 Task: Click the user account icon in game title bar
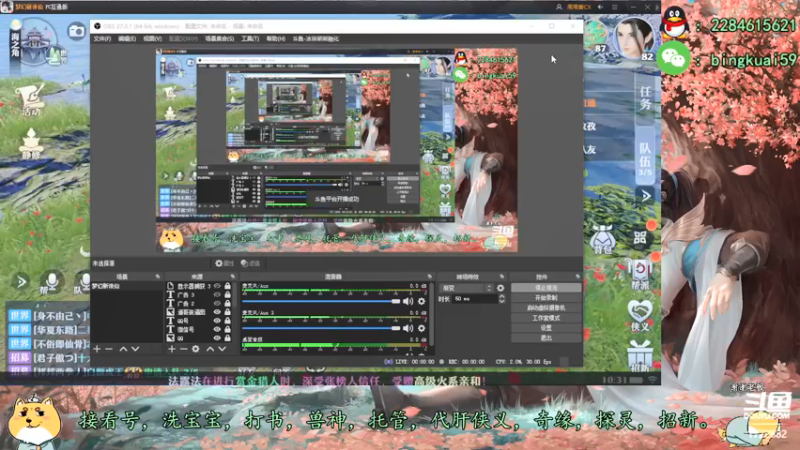point(559,7)
